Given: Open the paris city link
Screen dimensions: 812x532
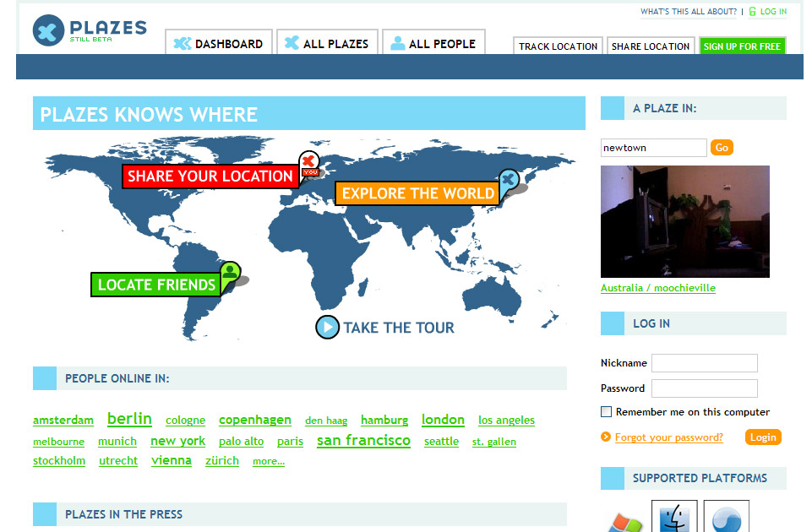Looking at the screenshot, I should (290, 442).
